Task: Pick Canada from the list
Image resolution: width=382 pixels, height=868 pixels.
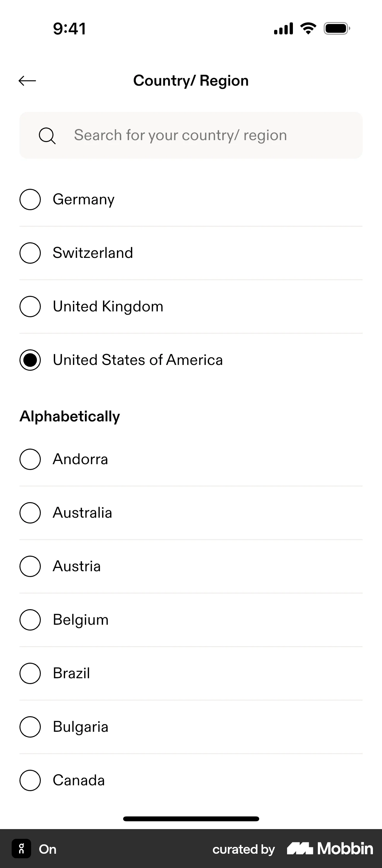Action: coord(79,780)
